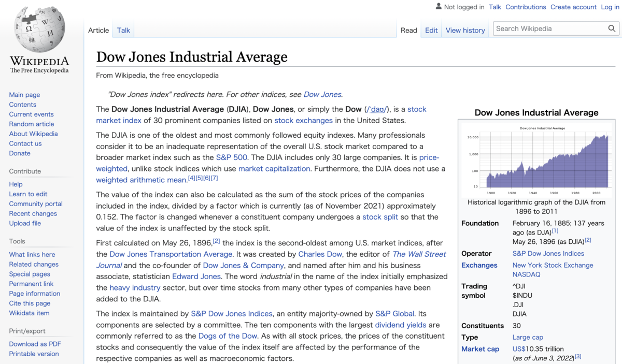This screenshot has height=364, width=622.
Task: View Recent changes in sidebar
Action: tap(33, 214)
